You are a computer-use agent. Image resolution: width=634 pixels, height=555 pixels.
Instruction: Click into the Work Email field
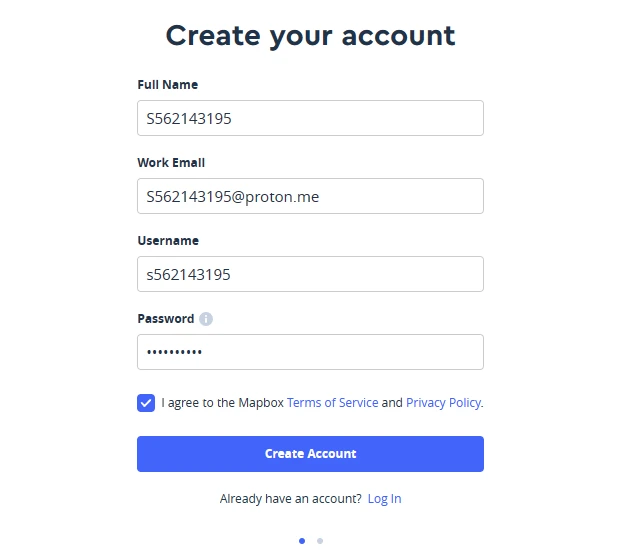310,196
